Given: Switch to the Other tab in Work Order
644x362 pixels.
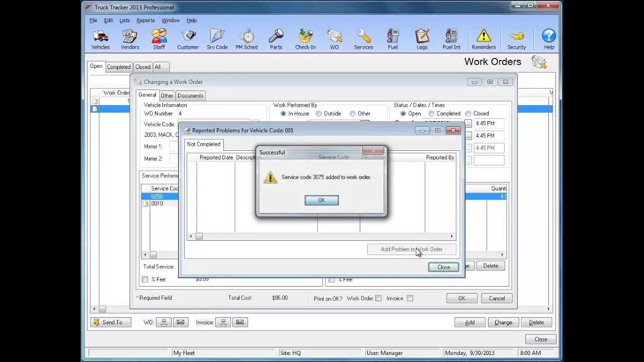Looking at the screenshot, I should [167, 96].
